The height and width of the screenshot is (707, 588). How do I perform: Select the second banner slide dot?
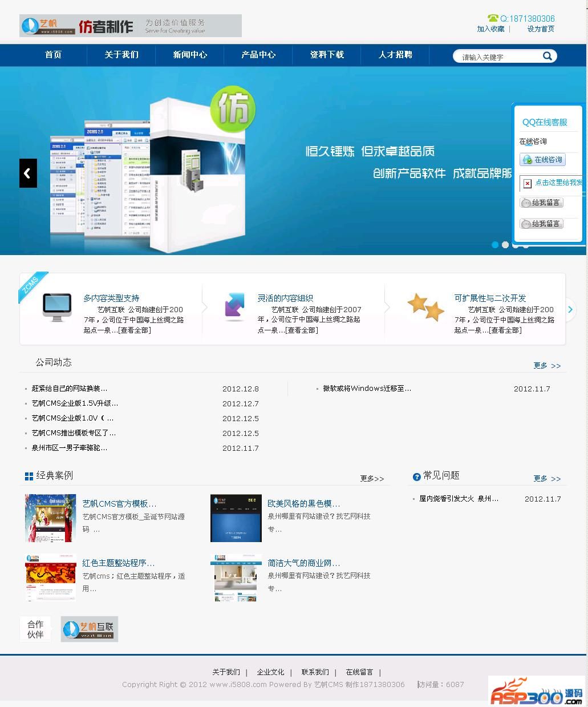(x=505, y=245)
